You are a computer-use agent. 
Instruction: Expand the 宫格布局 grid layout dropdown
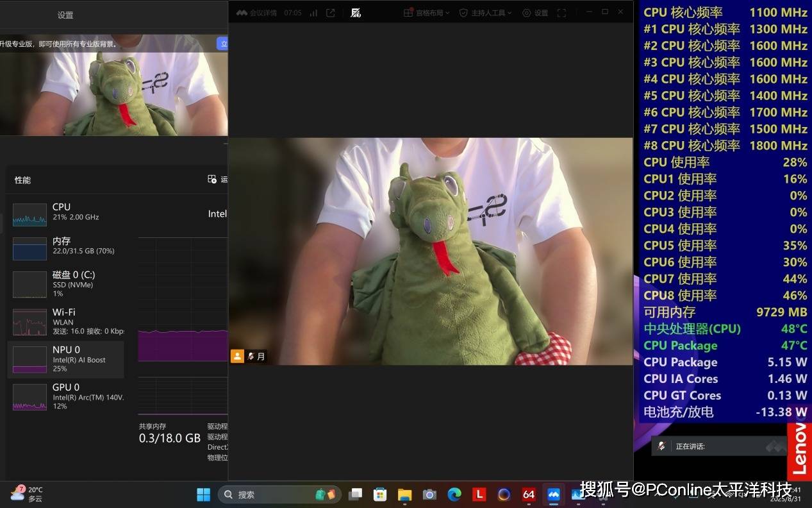coord(427,13)
